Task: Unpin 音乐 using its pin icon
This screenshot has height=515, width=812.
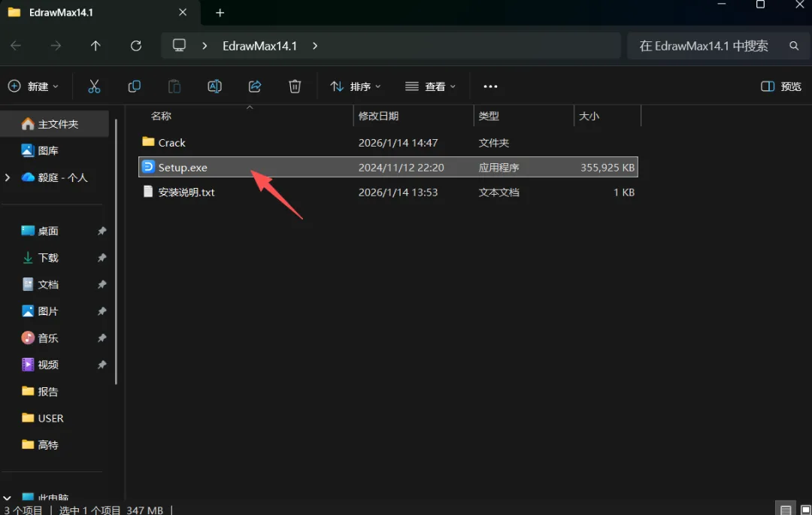Action: [102, 338]
